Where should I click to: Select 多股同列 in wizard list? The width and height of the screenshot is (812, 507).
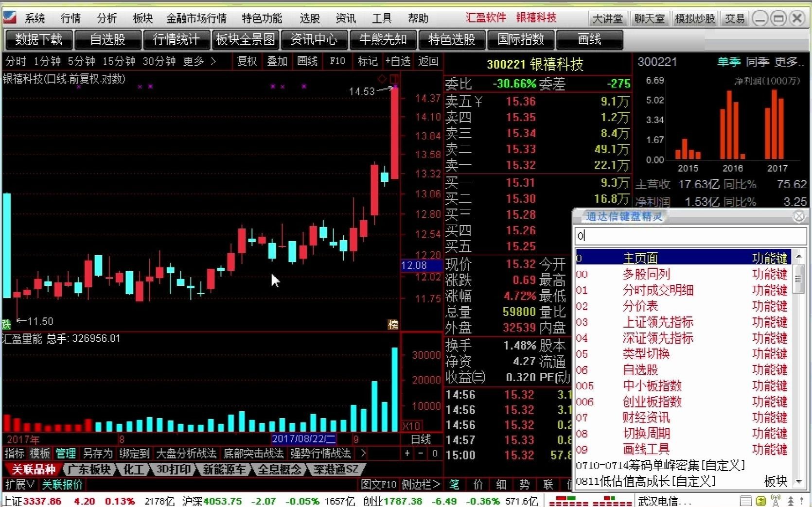[682, 274]
